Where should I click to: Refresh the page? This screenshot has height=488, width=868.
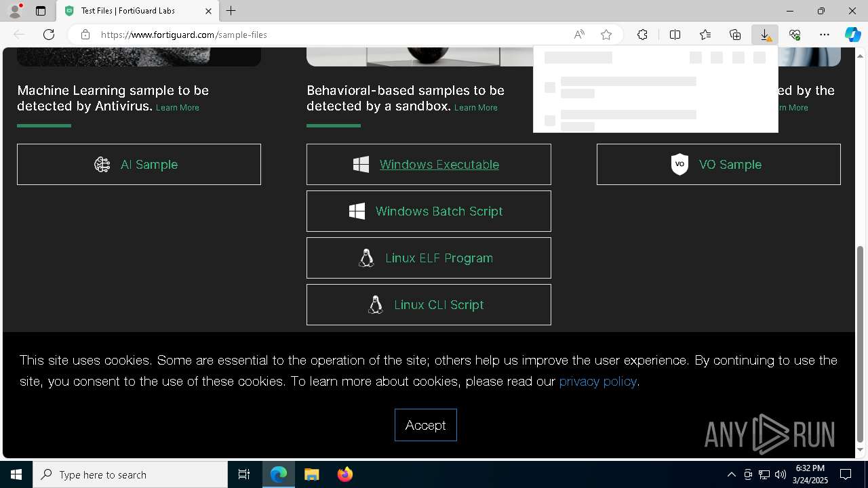[x=49, y=35]
